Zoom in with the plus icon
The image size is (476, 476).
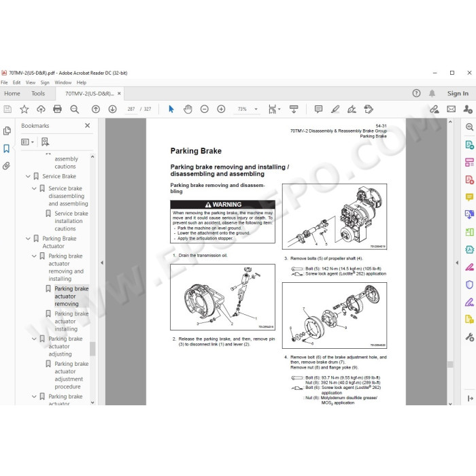click(x=221, y=109)
